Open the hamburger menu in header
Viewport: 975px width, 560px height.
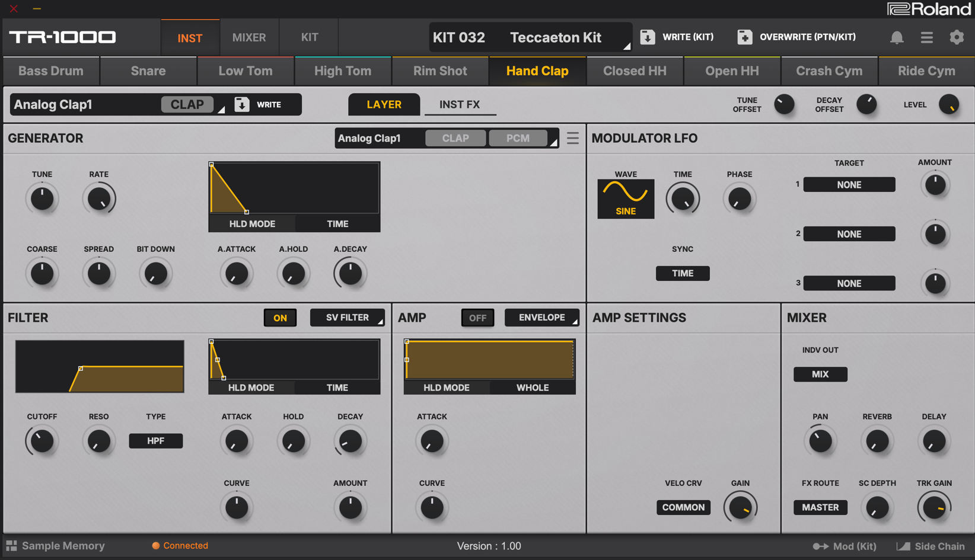pos(926,37)
